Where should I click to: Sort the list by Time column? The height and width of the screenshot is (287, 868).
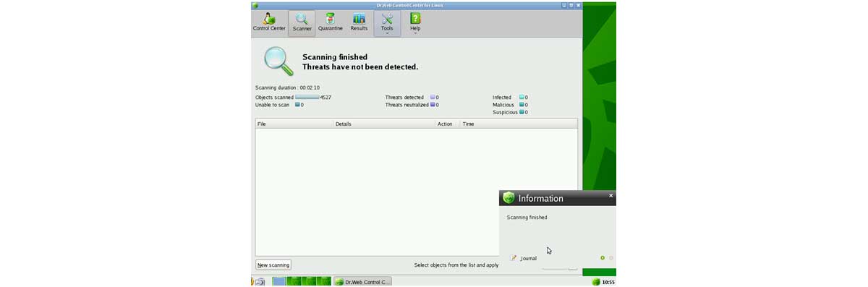click(x=519, y=124)
